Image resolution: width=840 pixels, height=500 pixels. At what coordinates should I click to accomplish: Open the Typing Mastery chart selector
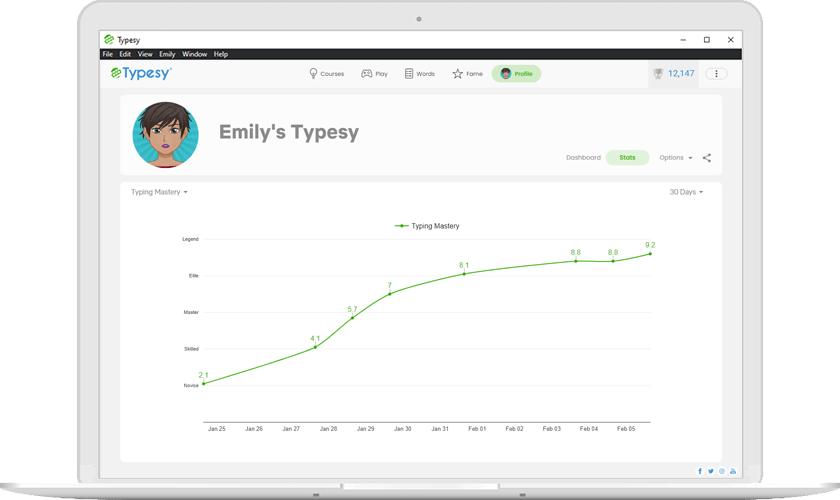[x=159, y=192]
